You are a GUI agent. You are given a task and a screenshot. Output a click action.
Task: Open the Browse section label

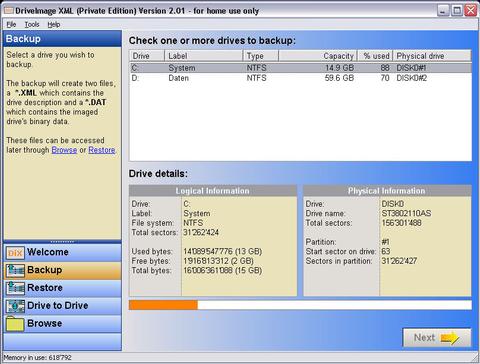click(x=44, y=323)
